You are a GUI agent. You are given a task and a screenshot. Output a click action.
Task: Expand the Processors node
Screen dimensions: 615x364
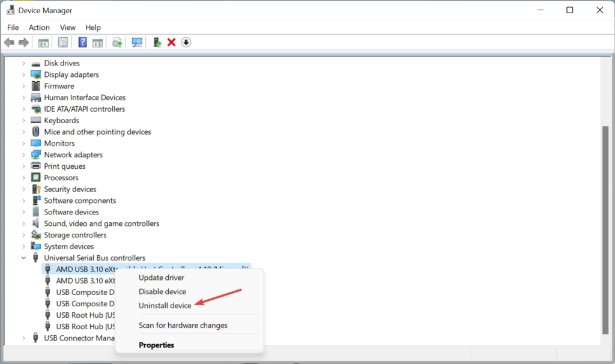[23, 178]
